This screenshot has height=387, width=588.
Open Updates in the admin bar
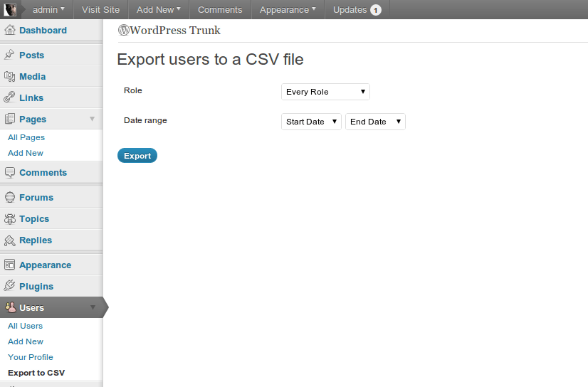(x=357, y=10)
